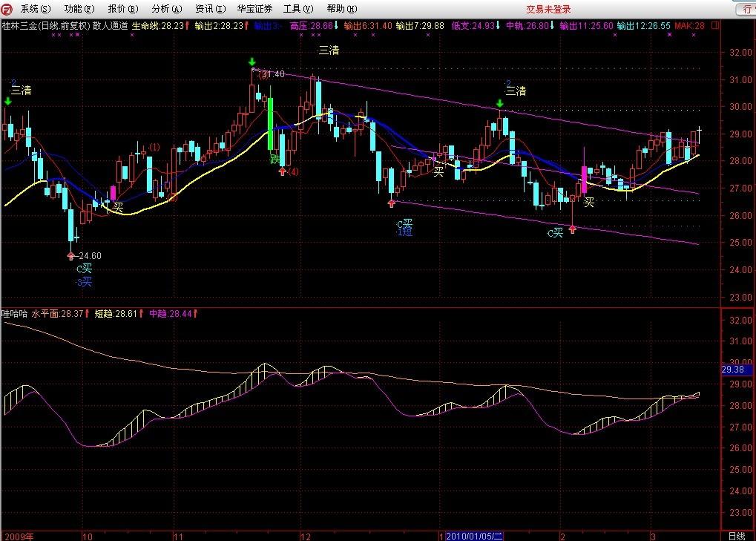Click the red arrow after 生命线:28.23
The height and width of the screenshot is (541, 756).
(x=188, y=25)
